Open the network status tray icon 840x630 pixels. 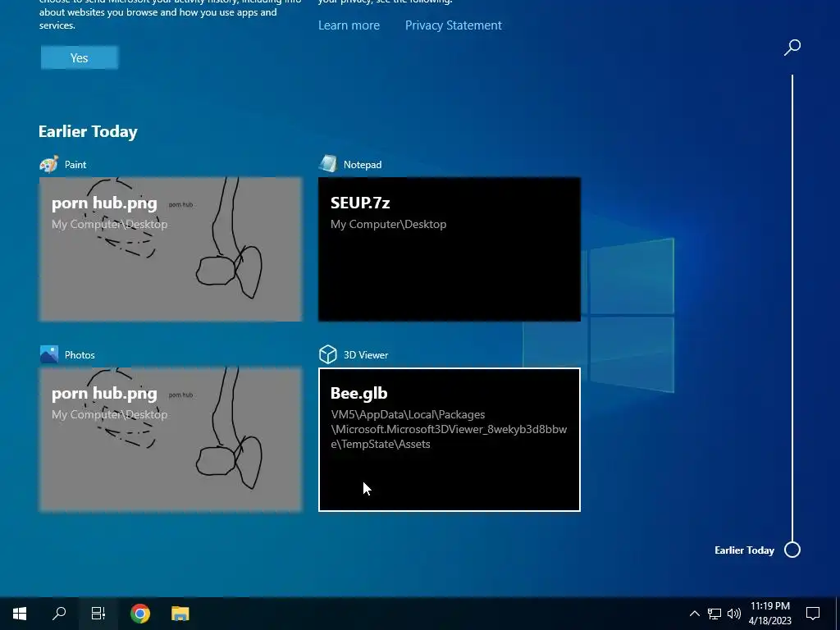(x=714, y=614)
